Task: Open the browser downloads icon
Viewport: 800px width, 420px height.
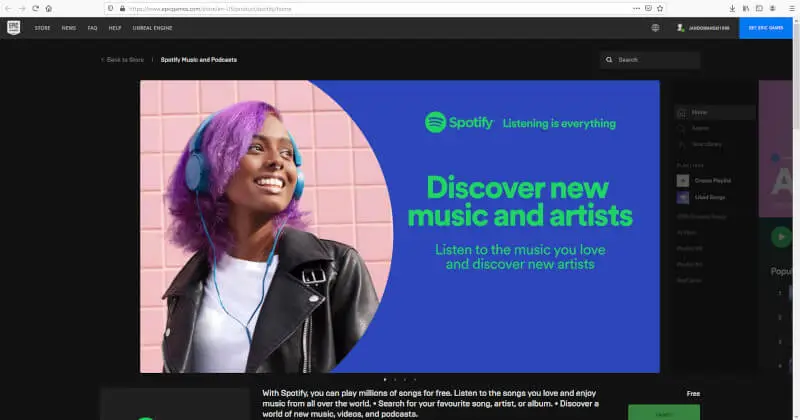Action: [732, 9]
